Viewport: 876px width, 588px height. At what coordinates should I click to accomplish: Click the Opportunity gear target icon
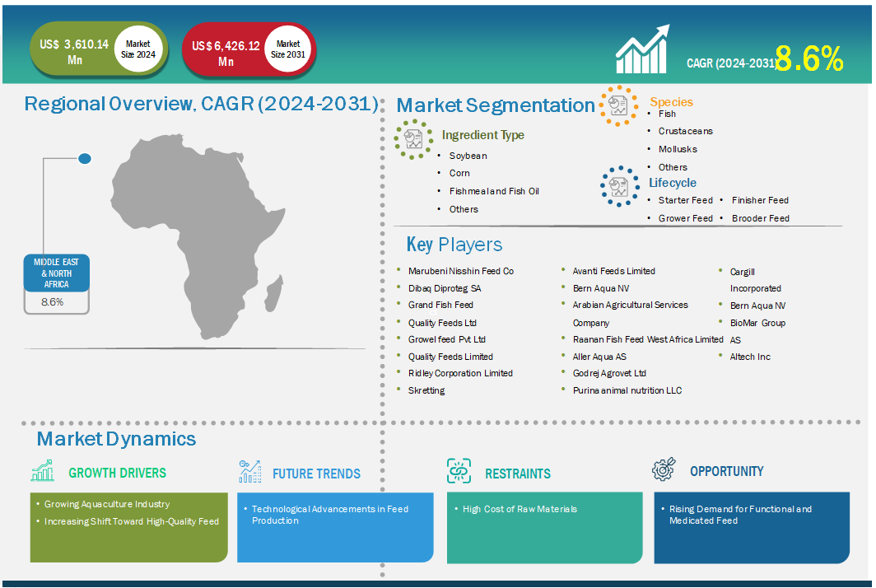(664, 469)
